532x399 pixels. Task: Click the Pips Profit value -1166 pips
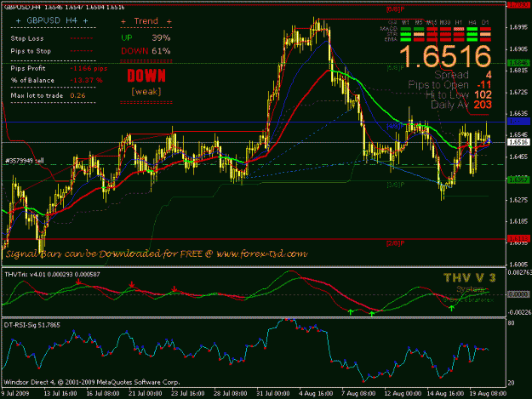[x=89, y=68]
